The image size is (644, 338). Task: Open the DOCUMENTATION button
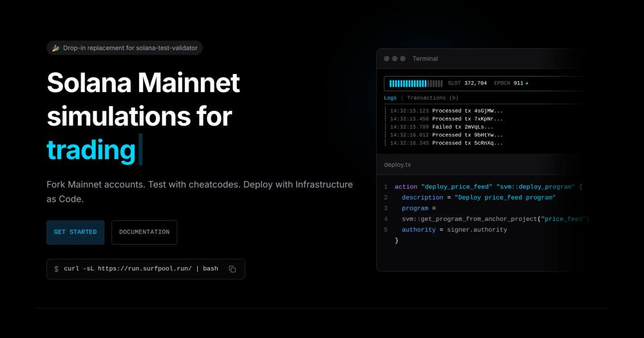(144, 232)
